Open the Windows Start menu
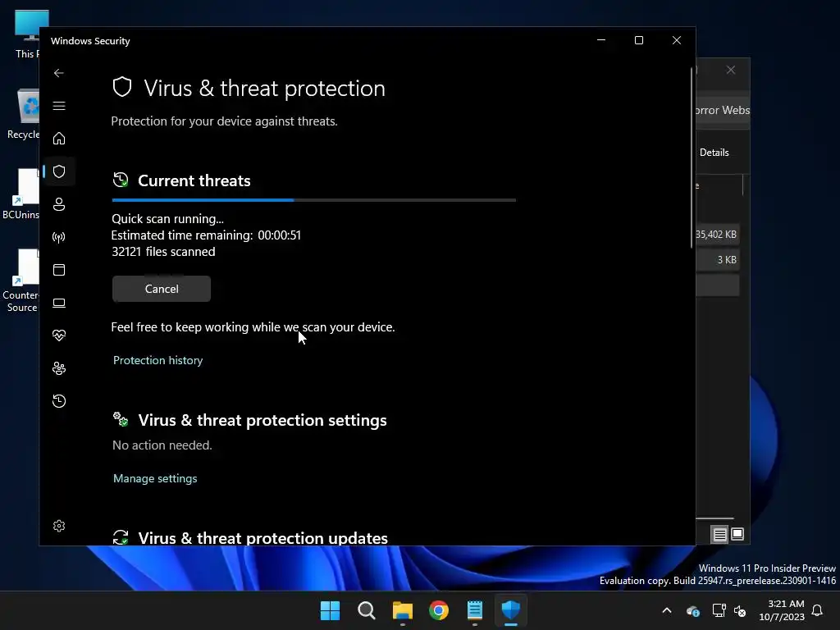Screen dimensions: 840x630 pyautogui.click(x=330, y=610)
